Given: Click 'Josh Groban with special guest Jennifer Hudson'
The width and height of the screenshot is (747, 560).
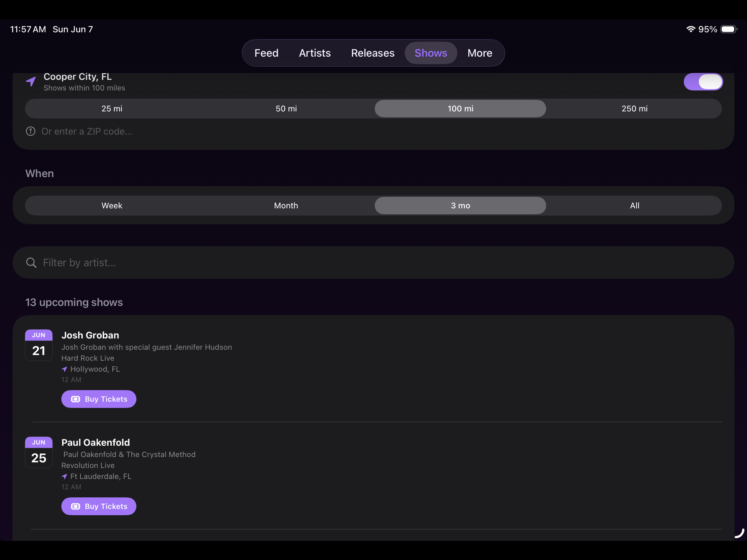Looking at the screenshot, I should (147, 347).
